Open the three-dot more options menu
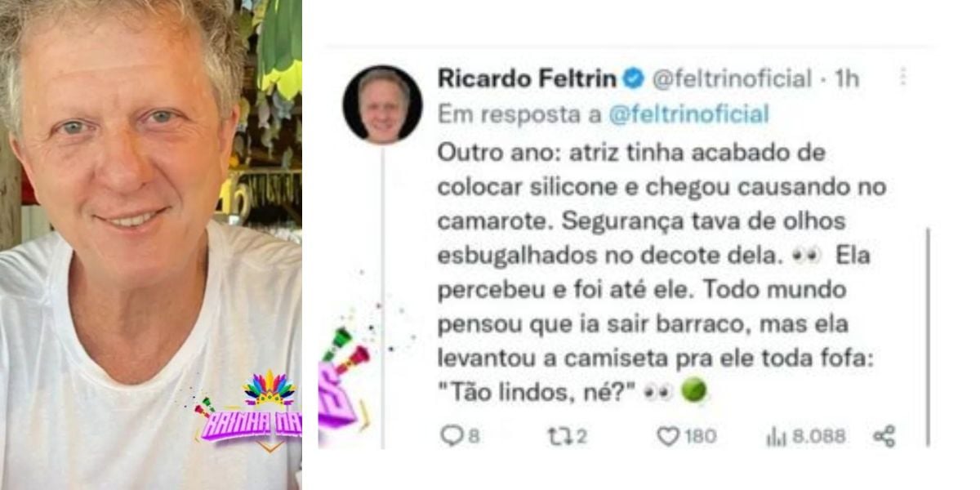This screenshot has height=490, width=980. click(902, 77)
